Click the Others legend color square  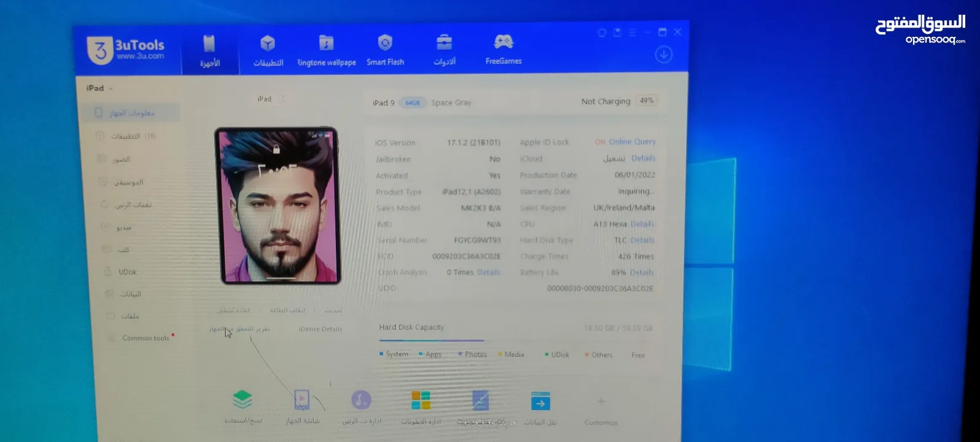click(x=587, y=354)
